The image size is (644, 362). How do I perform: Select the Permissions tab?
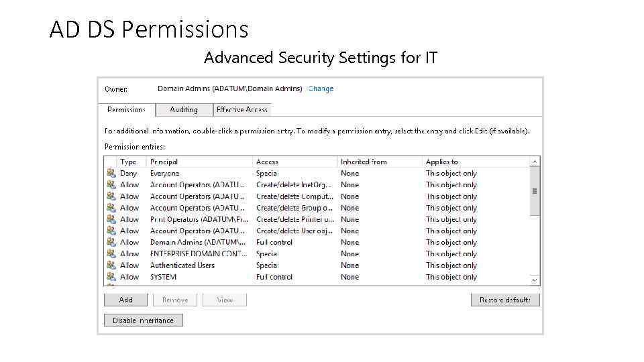(x=127, y=110)
